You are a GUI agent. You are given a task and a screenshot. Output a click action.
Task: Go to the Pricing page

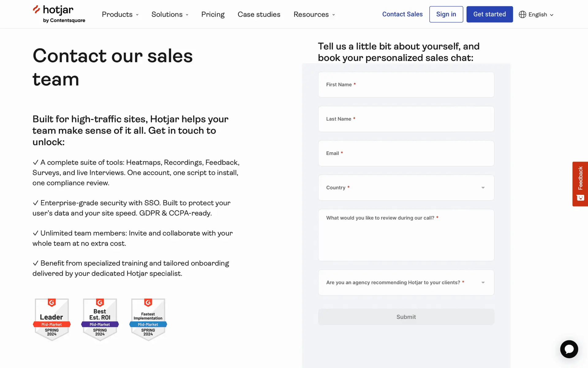[x=213, y=14]
